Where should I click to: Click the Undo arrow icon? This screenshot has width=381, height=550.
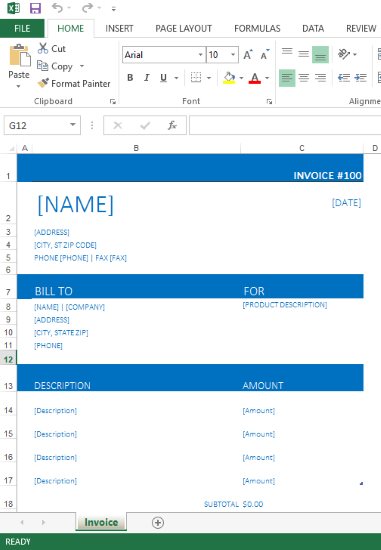point(57,8)
